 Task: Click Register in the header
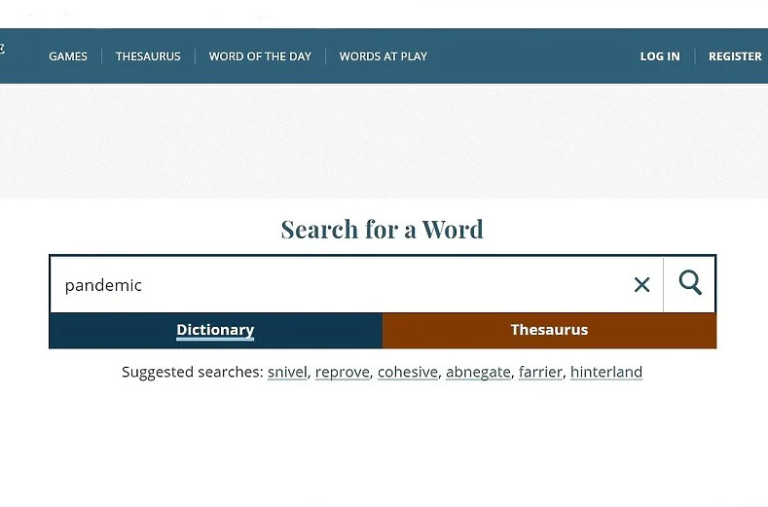735,56
